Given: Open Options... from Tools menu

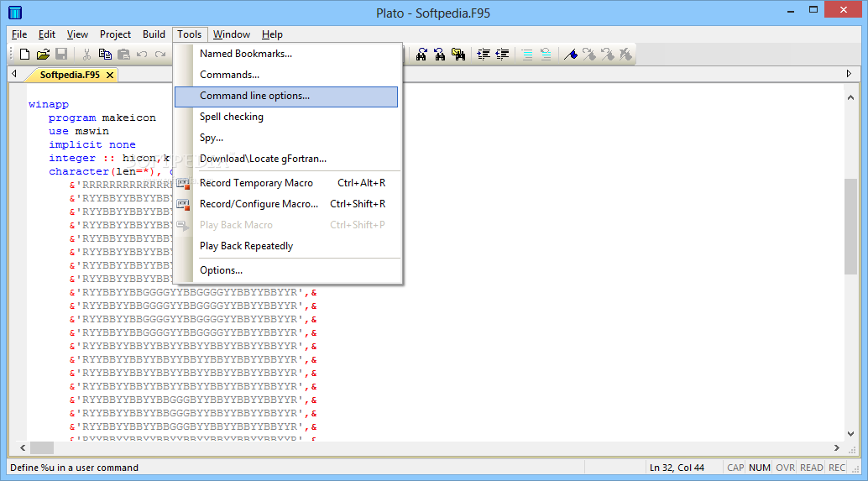Looking at the screenshot, I should pos(286,270).
